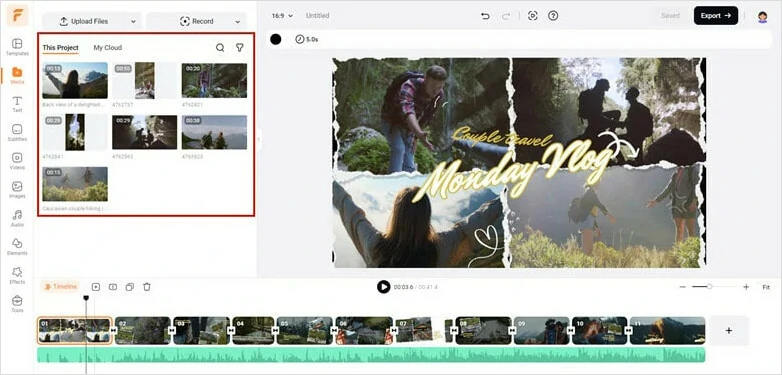Image resolution: width=782 pixels, height=375 pixels.
Task: Click the playhead marker on the timeline
Action: (x=86, y=298)
